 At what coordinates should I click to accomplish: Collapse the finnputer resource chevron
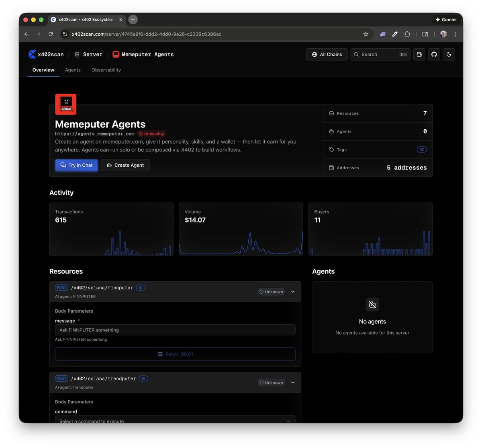(x=293, y=292)
